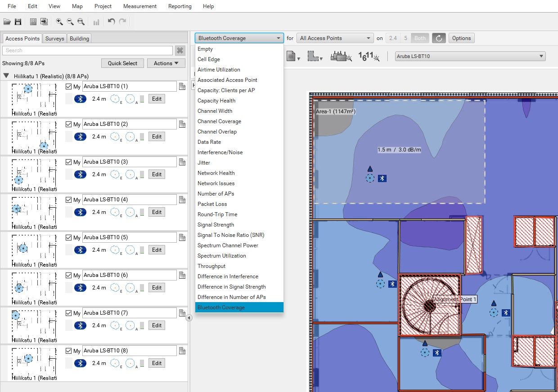Open the Actions dropdown button
Screen dimensions: 558x392
pyautogui.click(x=166, y=63)
